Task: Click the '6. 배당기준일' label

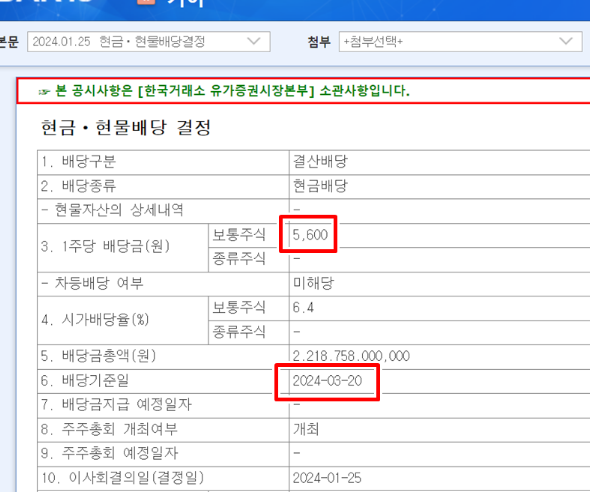Action: pos(85,381)
